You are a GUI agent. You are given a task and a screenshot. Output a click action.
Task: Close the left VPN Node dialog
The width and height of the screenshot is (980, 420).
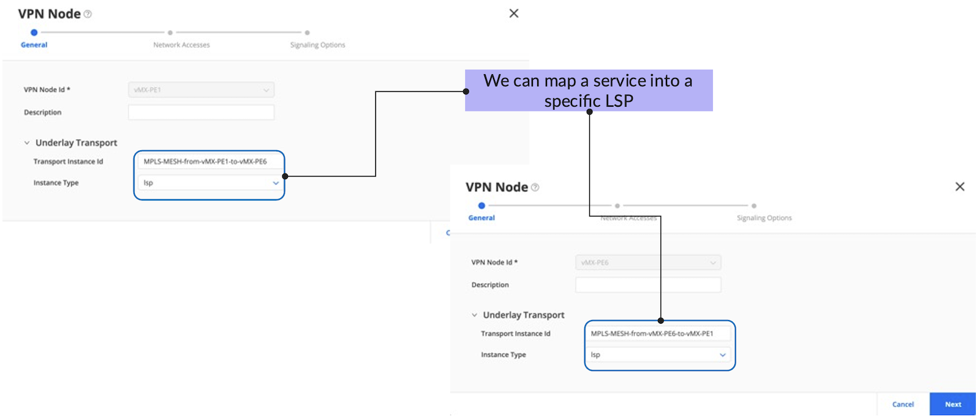tap(514, 13)
